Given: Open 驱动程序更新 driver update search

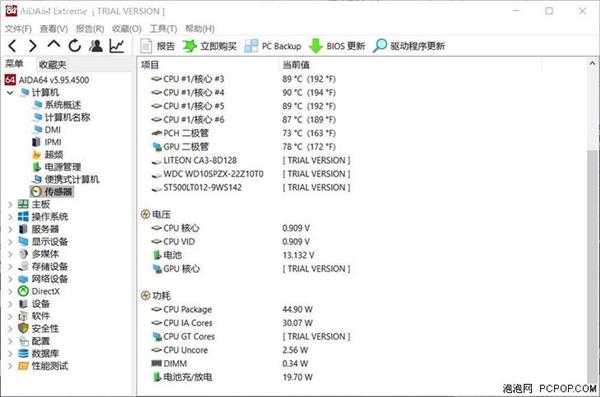Looking at the screenshot, I should click(409, 46).
